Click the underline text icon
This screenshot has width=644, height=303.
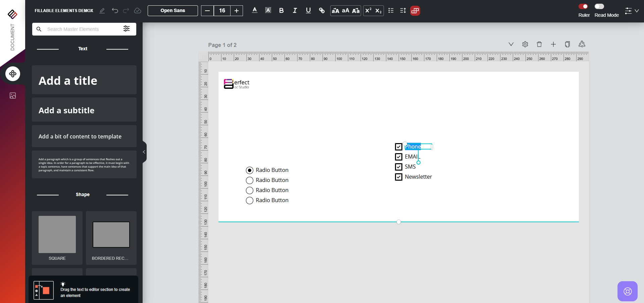(308, 11)
